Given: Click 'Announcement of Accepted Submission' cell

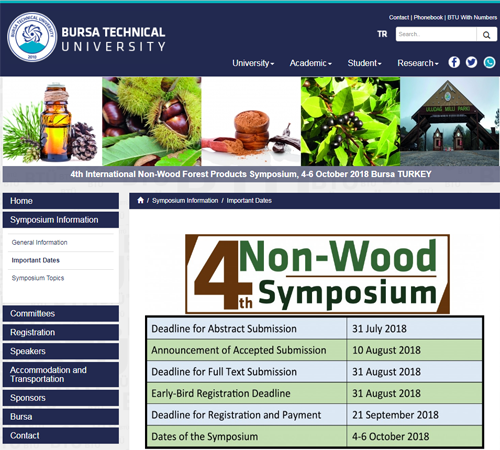Looking at the screenshot, I should [x=246, y=350].
